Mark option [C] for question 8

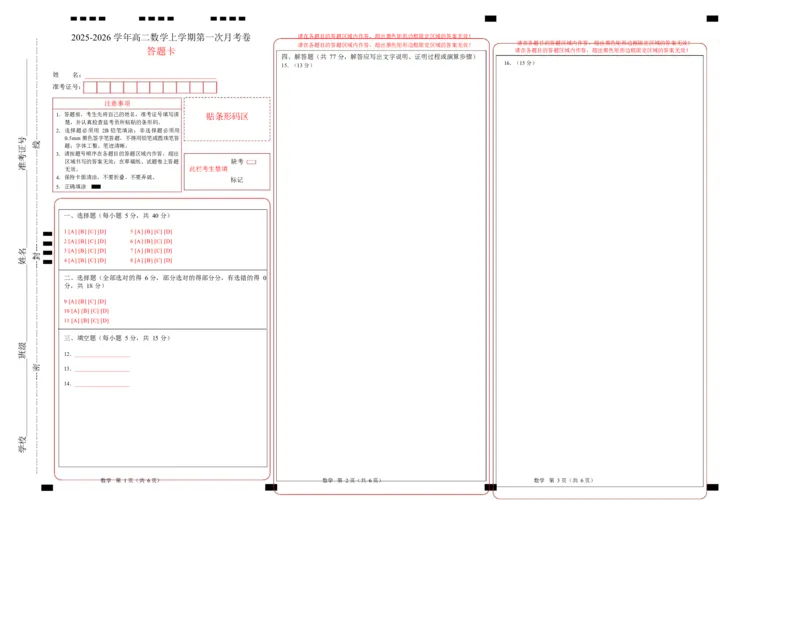coord(157,260)
